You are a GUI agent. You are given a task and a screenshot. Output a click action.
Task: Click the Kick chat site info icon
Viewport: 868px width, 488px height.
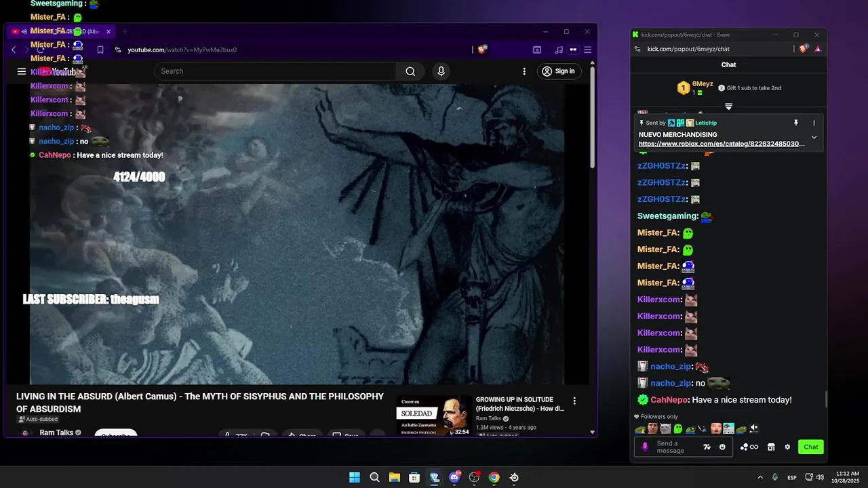(x=637, y=49)
